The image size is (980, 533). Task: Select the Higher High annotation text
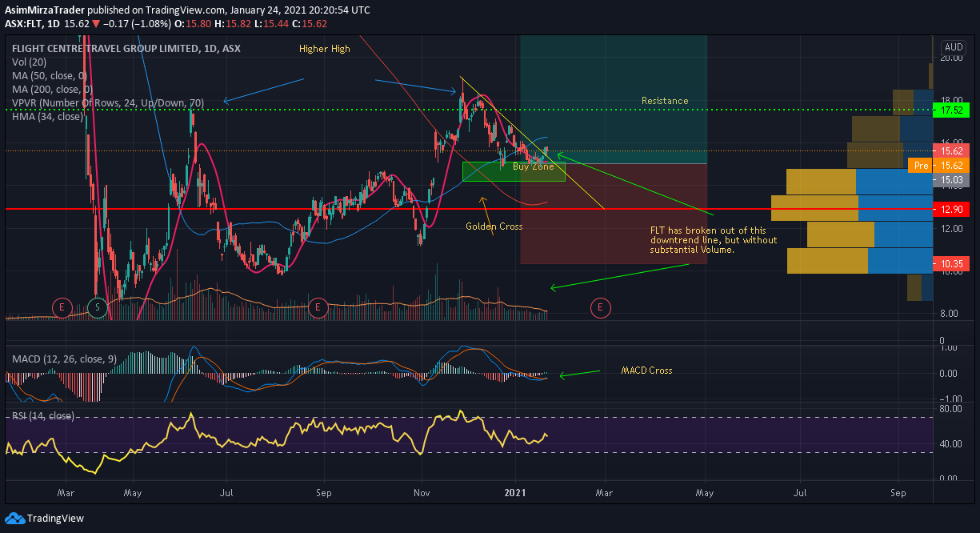(x=325, y=49)
